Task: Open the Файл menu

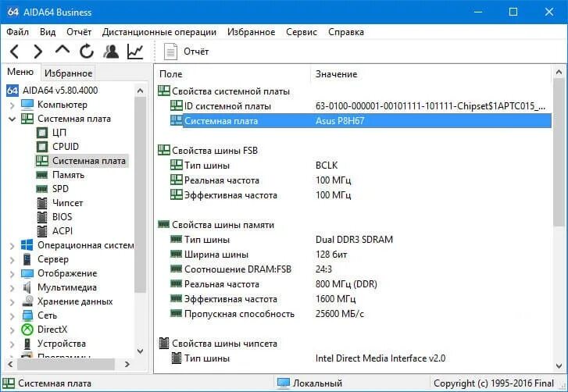Action: click(x=17, y=32)
